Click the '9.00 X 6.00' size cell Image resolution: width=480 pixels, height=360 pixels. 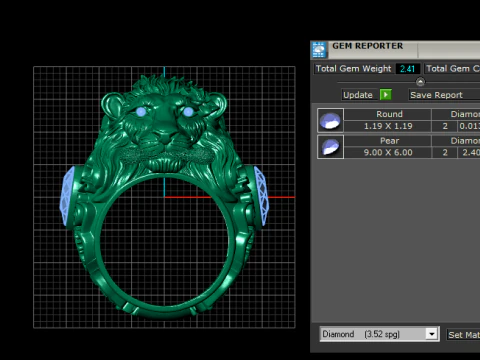387,153
